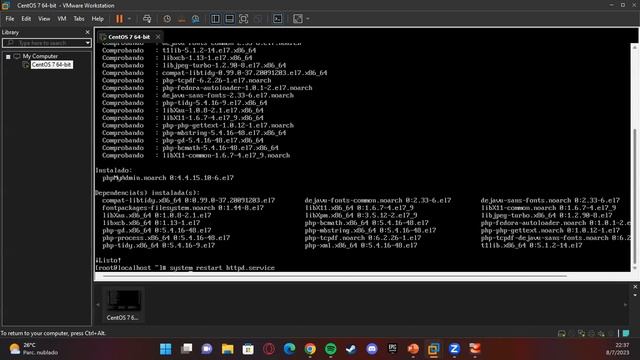Open Google Chrome from the taskbar
Viewport: 640px width, 360px height.
[310, 349]
